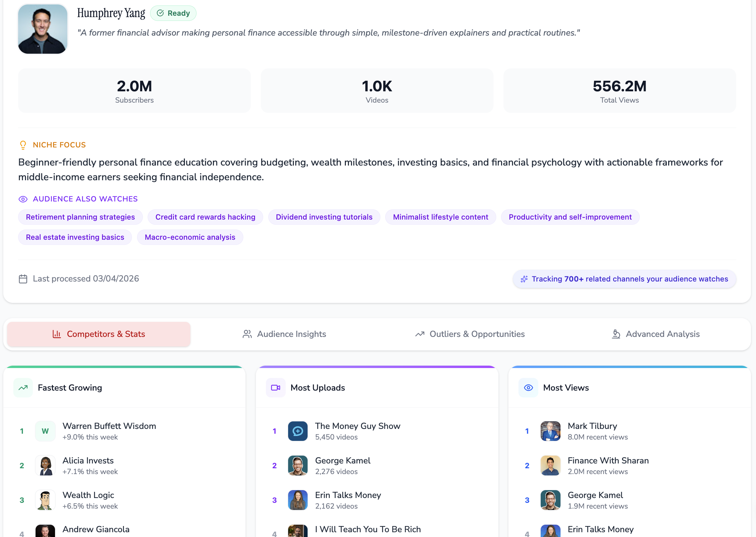Open Erin Talks Money under Most Views
Screen dimensions: 756x537
pos(600,529)
